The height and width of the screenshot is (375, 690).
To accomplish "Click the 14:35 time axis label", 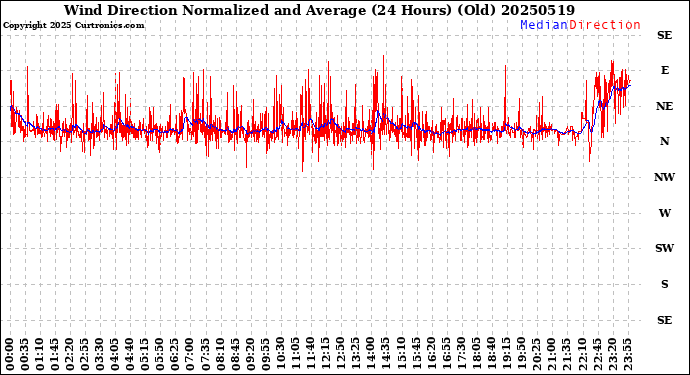I will point(386,355).
